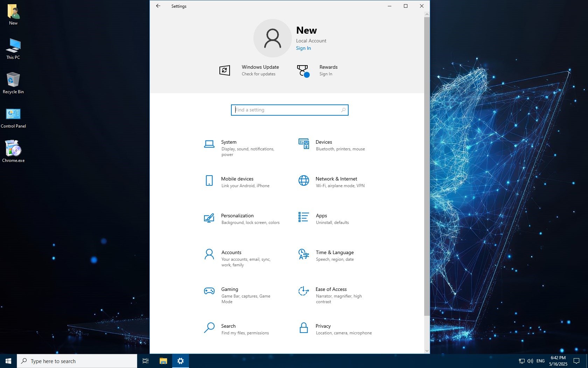This screenshot has height=368, width=588.
Task: Open Devices settings icon
Action: point(303,144)
